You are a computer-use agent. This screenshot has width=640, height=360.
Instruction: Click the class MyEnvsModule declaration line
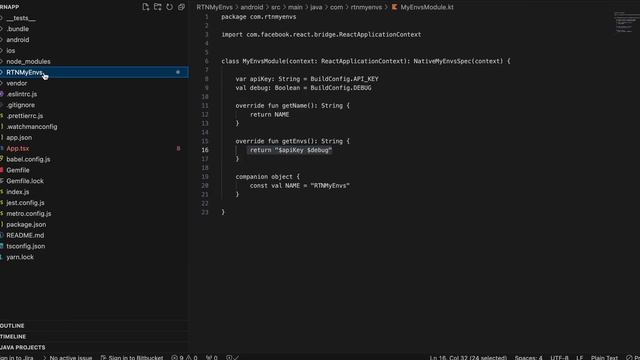point(366,61)
